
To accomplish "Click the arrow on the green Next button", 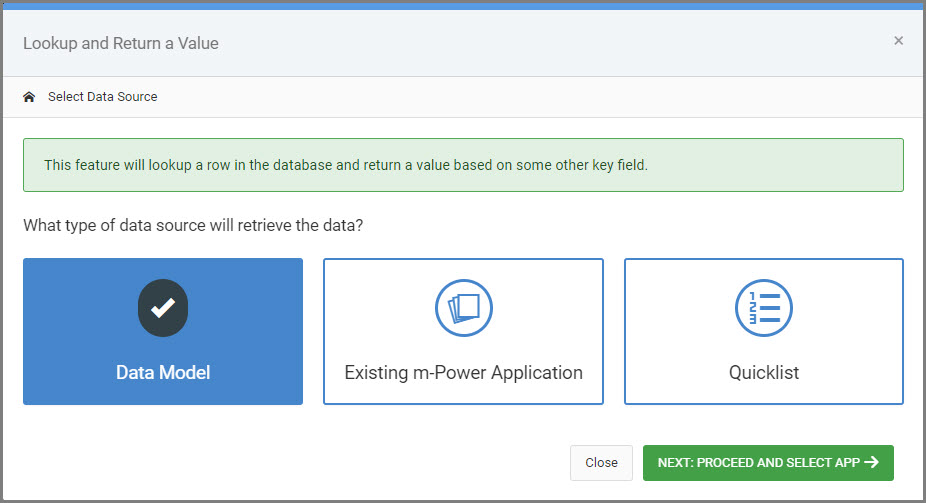I will point(872,462).
